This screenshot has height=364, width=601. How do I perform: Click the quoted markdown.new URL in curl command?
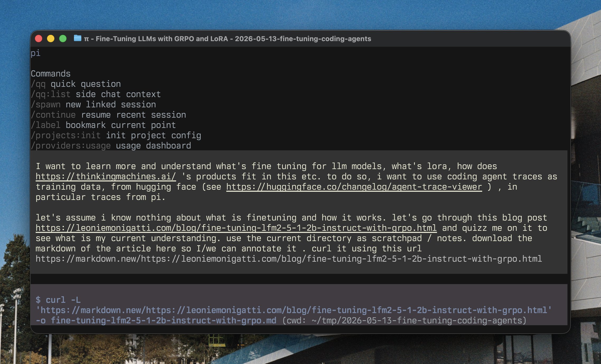(x=294, y=310)
